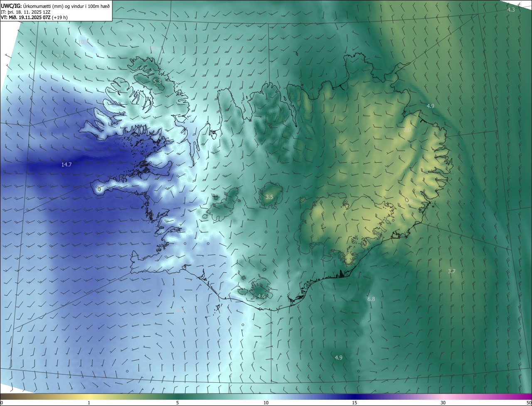532x406 pixels.
Task: Click the "15" tick on the color scale
Action: tap(355, 403)
